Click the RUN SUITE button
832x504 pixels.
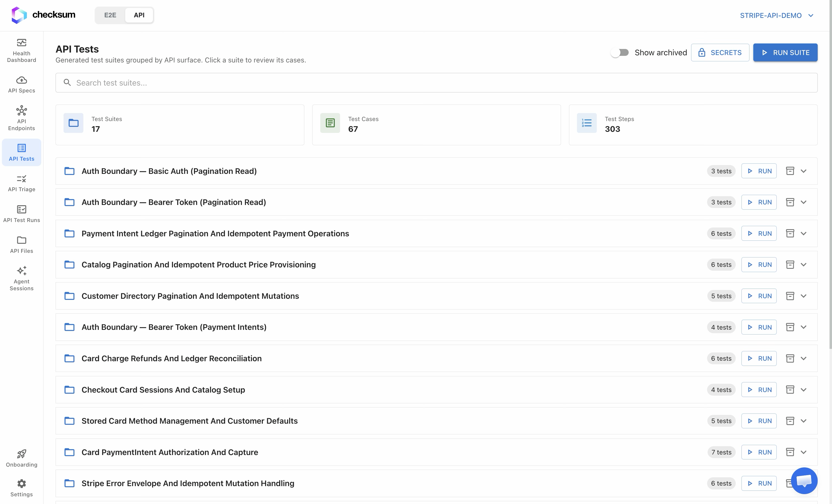[x=785, y=53]
